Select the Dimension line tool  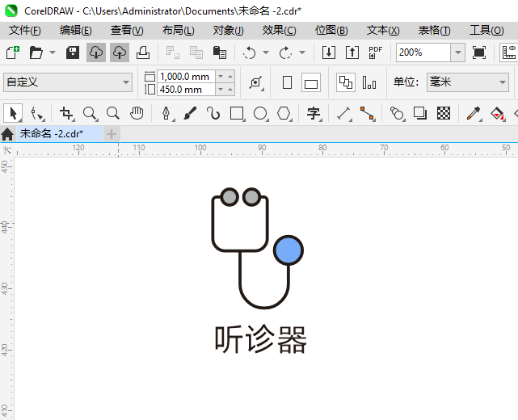(343, 113)
